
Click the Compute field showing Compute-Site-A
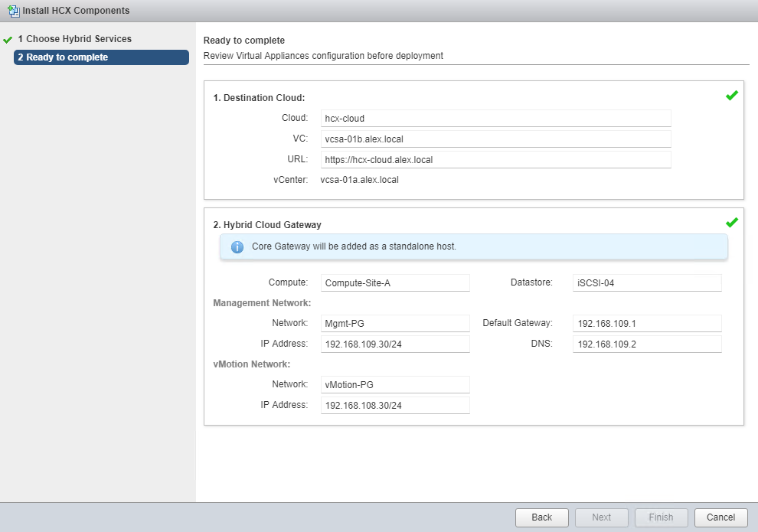coord(394,283)
